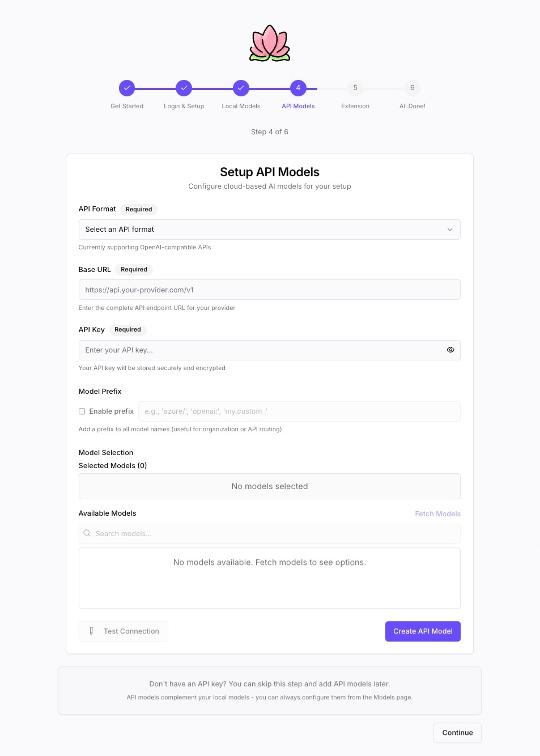Click the Extension step number circle

(355, 88)
